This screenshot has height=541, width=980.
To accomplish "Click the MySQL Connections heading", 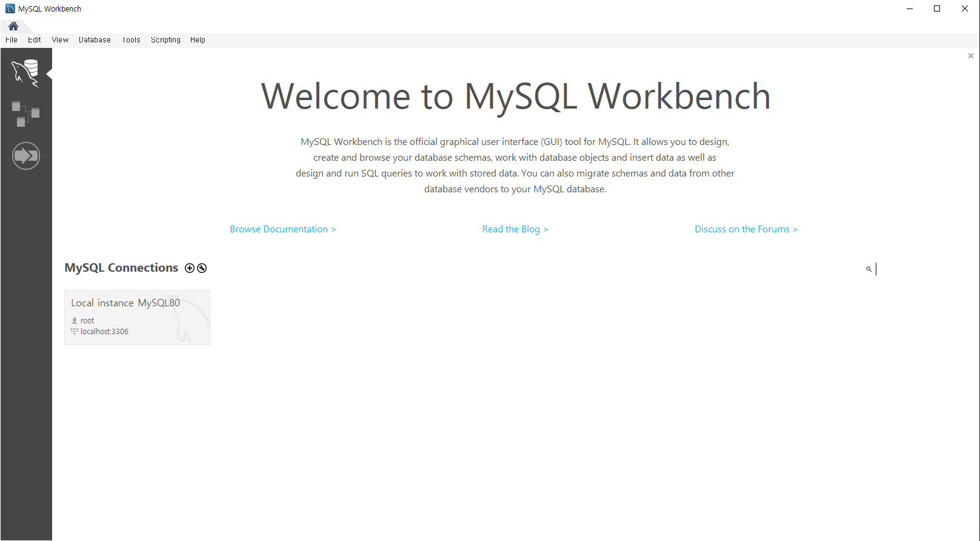I will pos(121,268).
